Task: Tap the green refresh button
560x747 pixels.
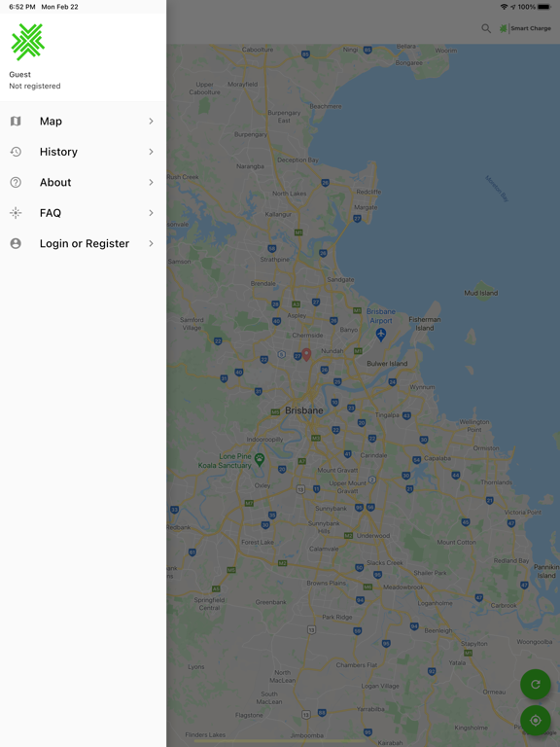Action: click(536, 684)
